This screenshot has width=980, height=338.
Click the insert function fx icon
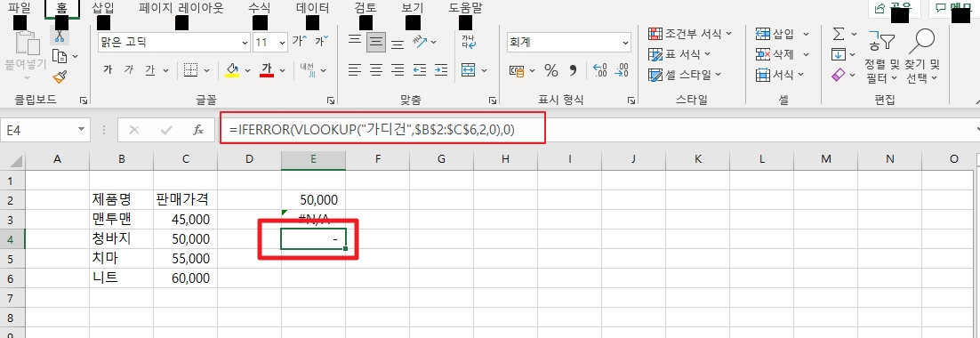198,130
